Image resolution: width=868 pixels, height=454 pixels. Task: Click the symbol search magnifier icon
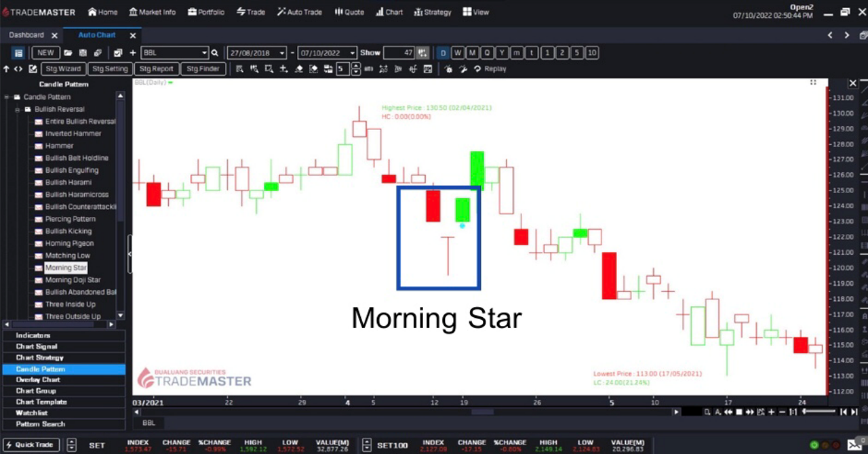point(215,53)
